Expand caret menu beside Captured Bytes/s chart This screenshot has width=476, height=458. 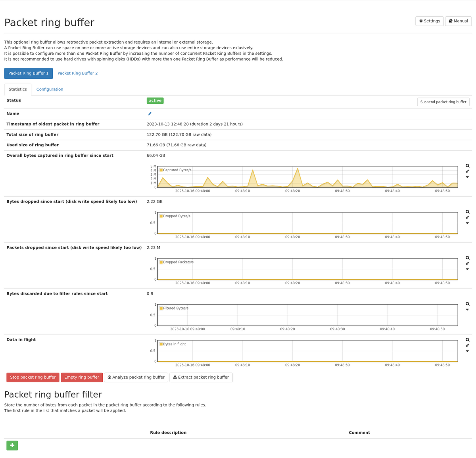pos(467,177)
